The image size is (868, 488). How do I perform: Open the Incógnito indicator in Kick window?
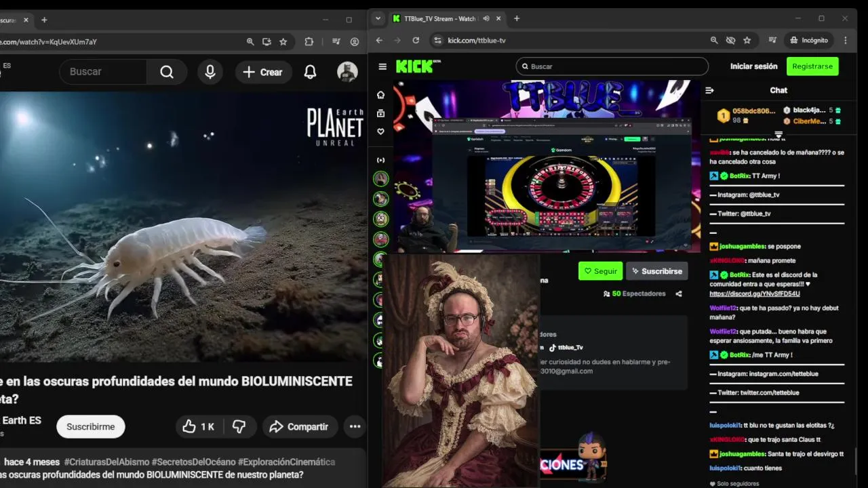[808, 40]
